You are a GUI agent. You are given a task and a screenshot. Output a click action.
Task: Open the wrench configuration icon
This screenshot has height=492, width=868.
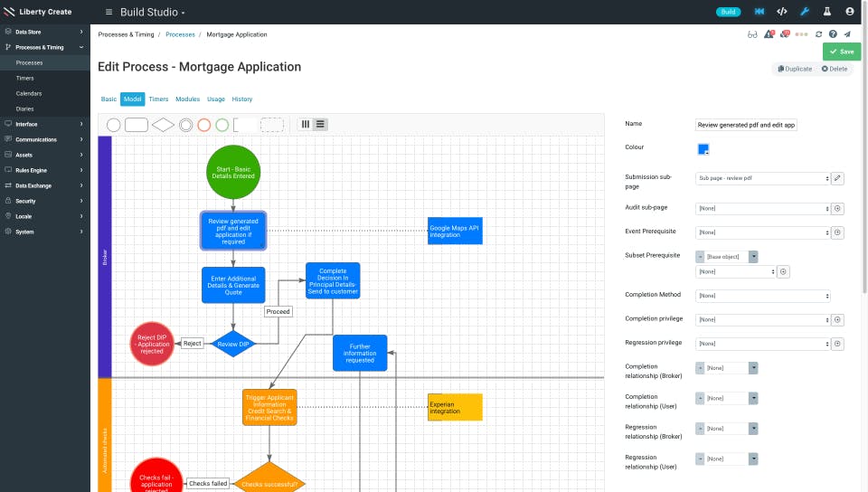point(805,12)
